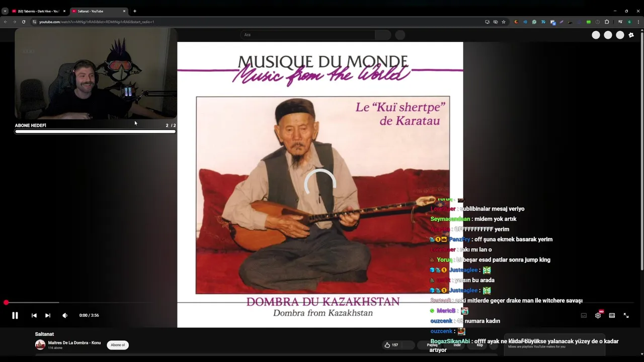Screen dimensions: 644x362
Task: Open the green NOX extension icon
Action: click(x=589, y=22)
